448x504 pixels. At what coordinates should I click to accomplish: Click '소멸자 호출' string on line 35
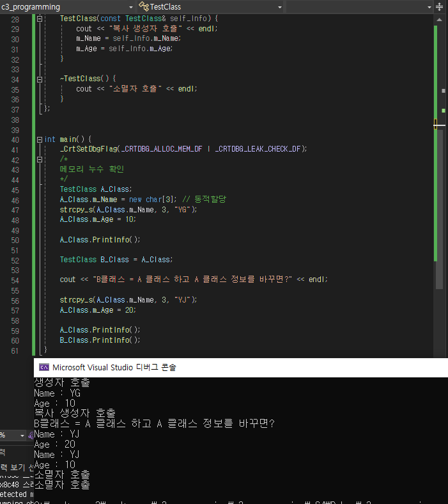coord(135,89)
